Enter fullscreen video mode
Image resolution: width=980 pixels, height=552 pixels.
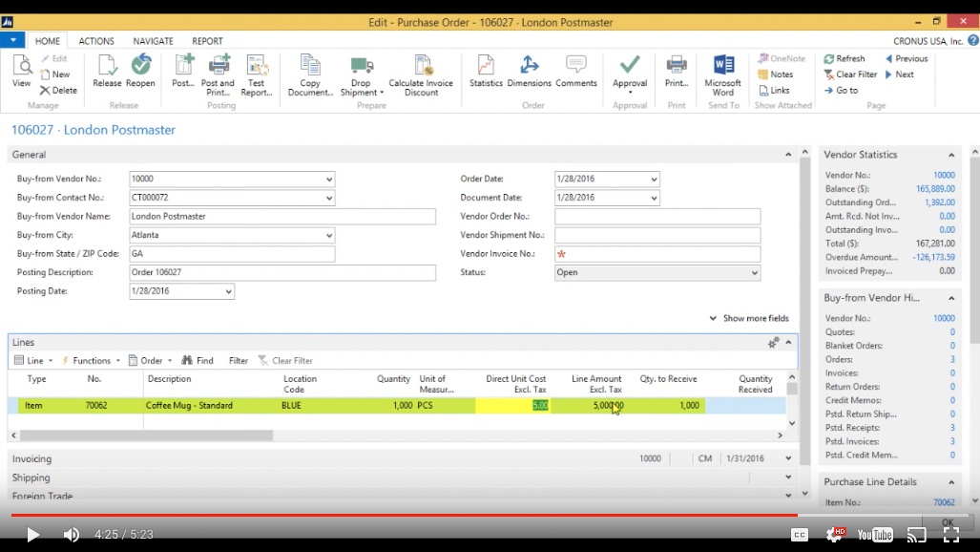click(x=950, y=535)
